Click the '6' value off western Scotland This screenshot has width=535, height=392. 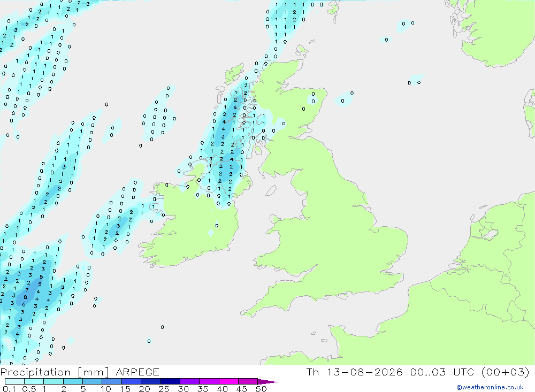tap(235, 107)
